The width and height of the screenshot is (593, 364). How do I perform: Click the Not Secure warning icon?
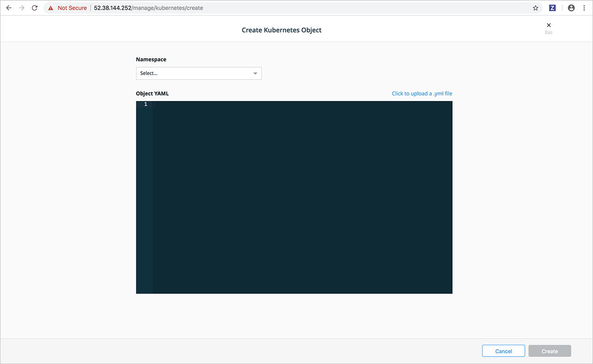(51, 8)
